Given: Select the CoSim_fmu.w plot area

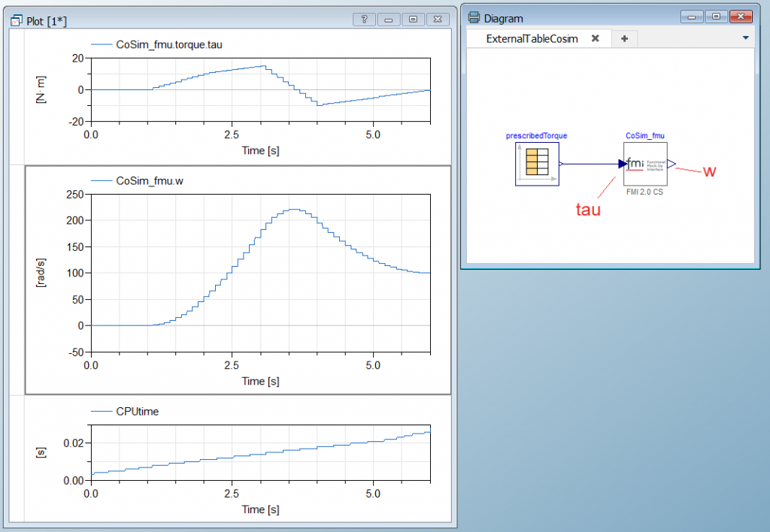Looking at the screenshot, I should pyautogui.click(x=261, y=274).
